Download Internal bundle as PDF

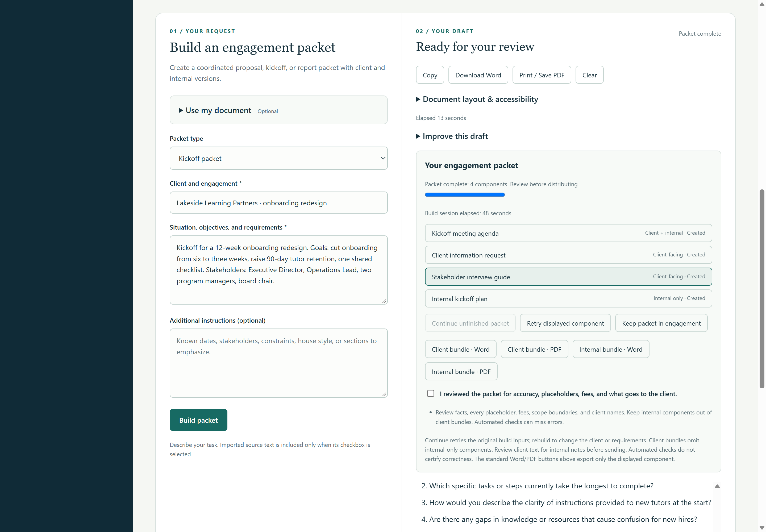click(461, 371)
